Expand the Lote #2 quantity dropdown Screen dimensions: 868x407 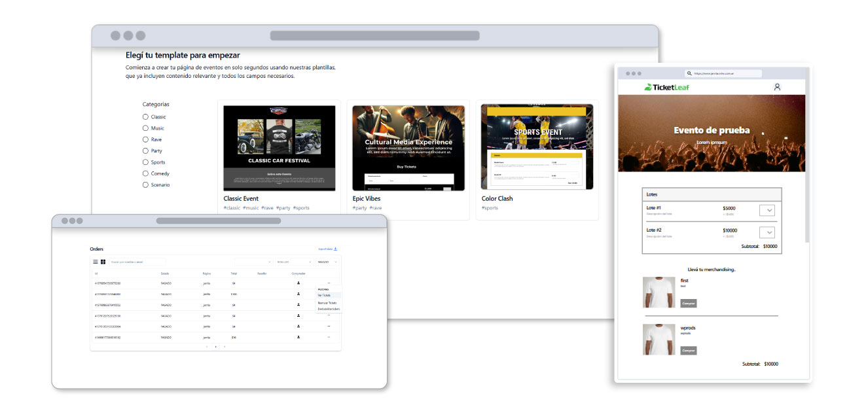pyautogui.click(x=768, y=232)
